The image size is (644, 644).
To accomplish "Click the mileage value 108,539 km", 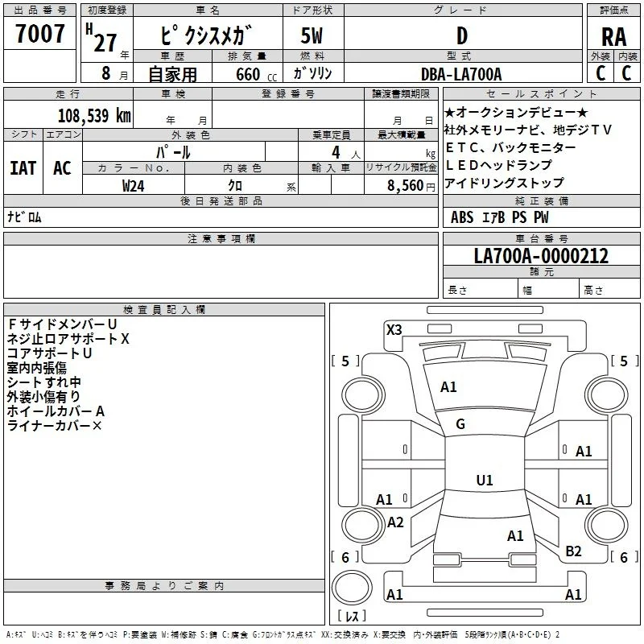I will coord(94,115).
